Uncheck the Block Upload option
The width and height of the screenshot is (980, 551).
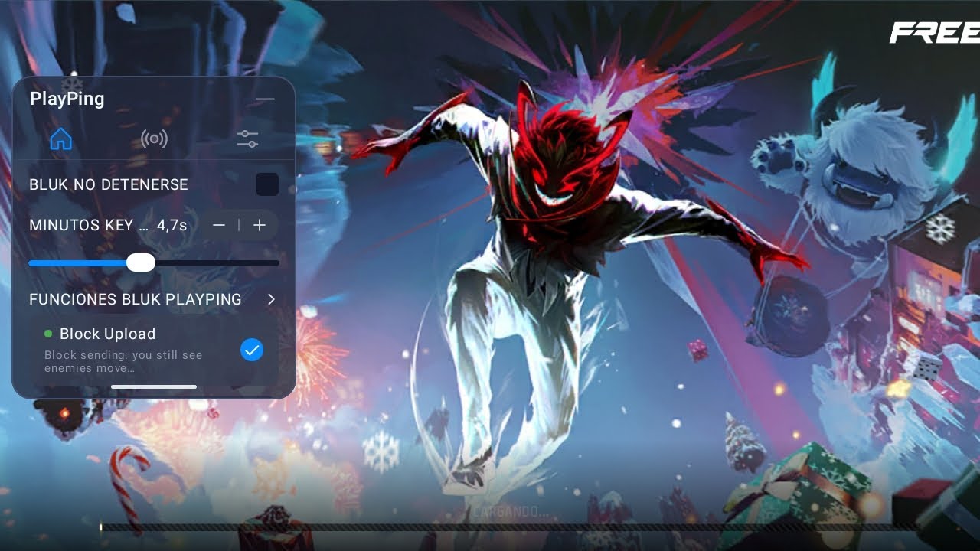point(252,350)
